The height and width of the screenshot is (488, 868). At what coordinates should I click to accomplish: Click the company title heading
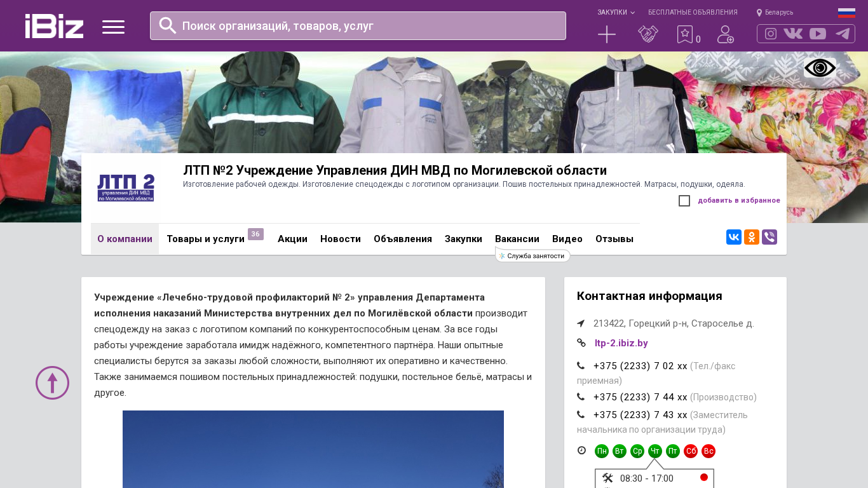point(395,170)
